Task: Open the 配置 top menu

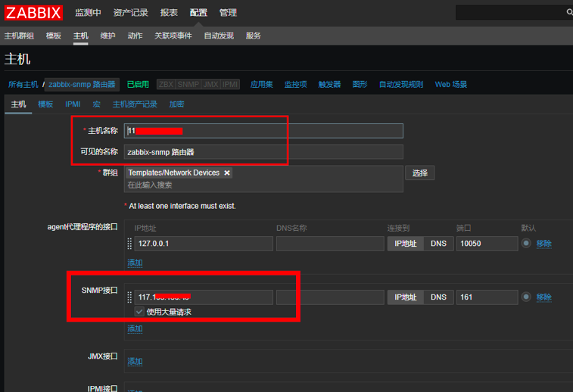Action: pos(198,13)
